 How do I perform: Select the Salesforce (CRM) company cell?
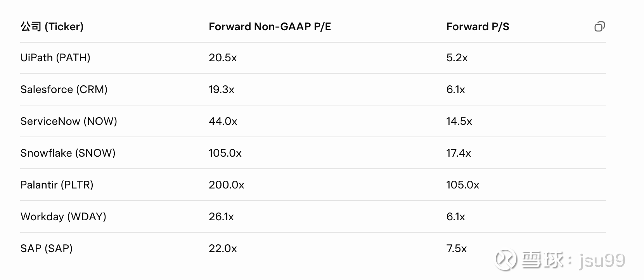pos(64,90)
